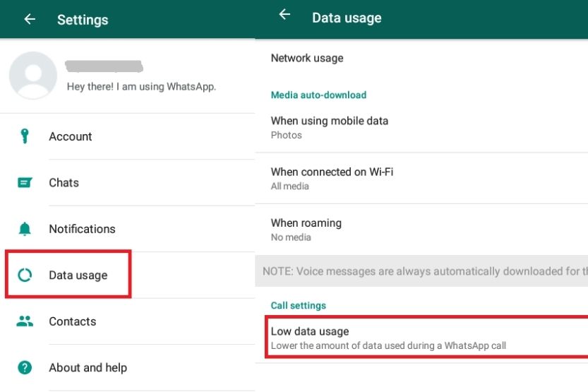Choose media for When using mobile data
This screenshot has height=392, width=588.
click(421, 128)
